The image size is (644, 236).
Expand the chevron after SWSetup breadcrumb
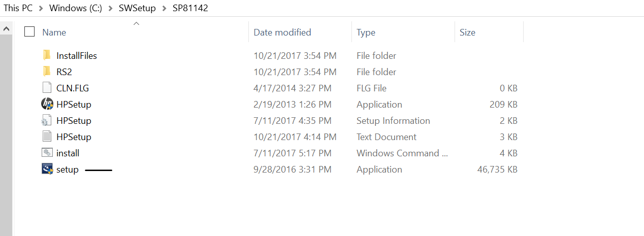click(165, 8)
